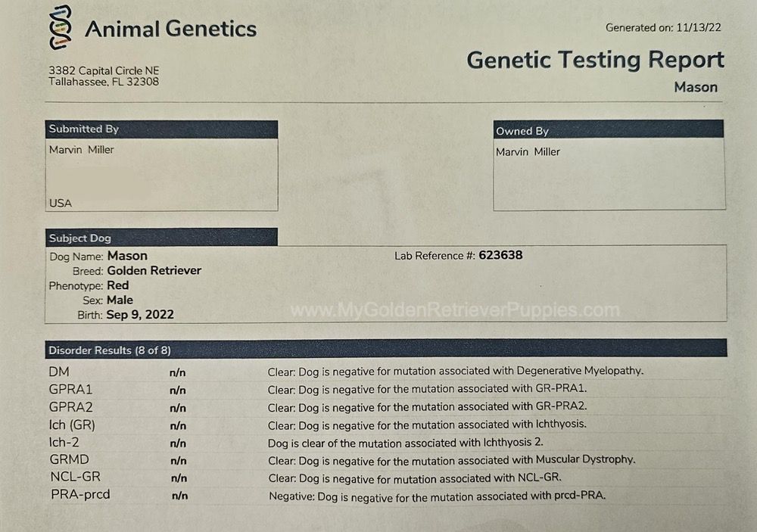Click the Animal Genetics company name
The height and width of the screenshot is (532, 757).
click(x=171, y=29)
